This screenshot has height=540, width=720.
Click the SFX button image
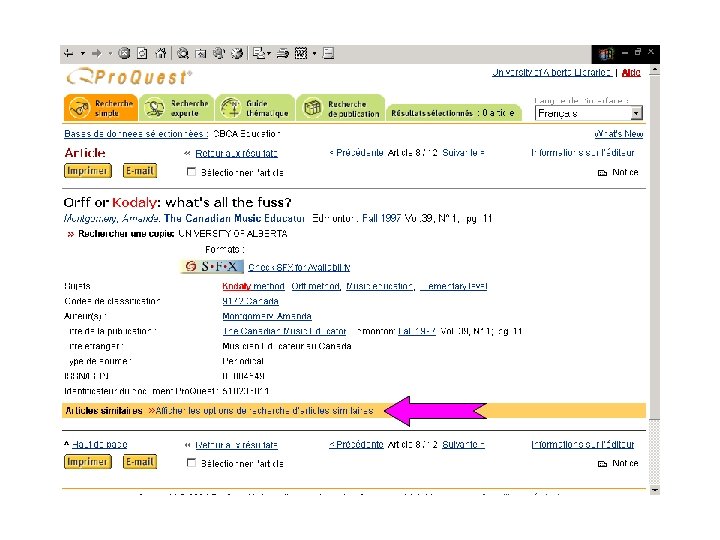click(212, 267)
